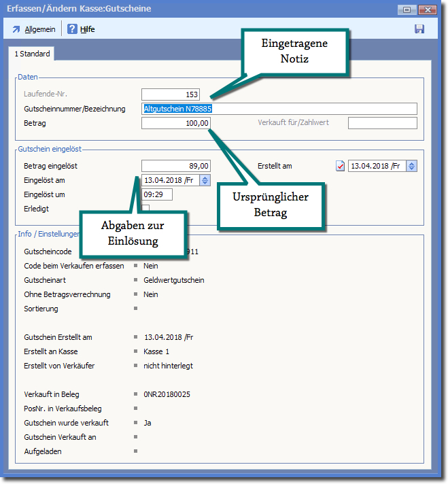The width and height of the screenshot is (448, 484).
Task: Click the save floppy disk icon
Action: 419,29
